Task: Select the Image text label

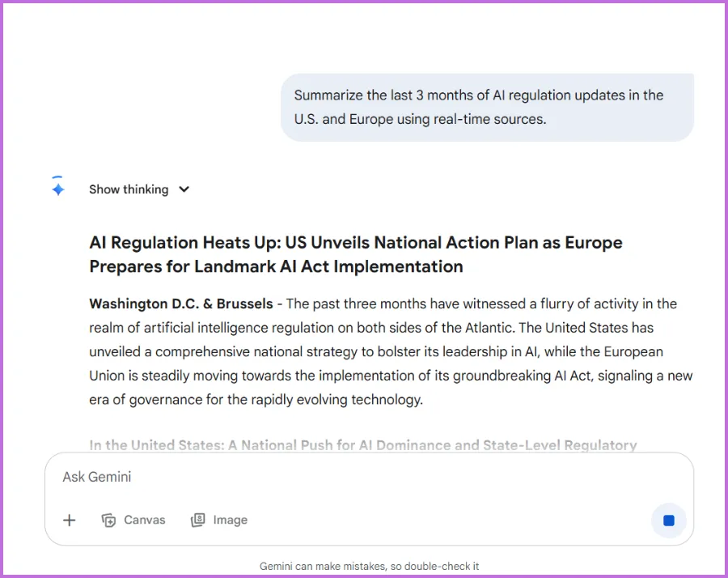Action: pyautogui.click(x=230, y=521)
